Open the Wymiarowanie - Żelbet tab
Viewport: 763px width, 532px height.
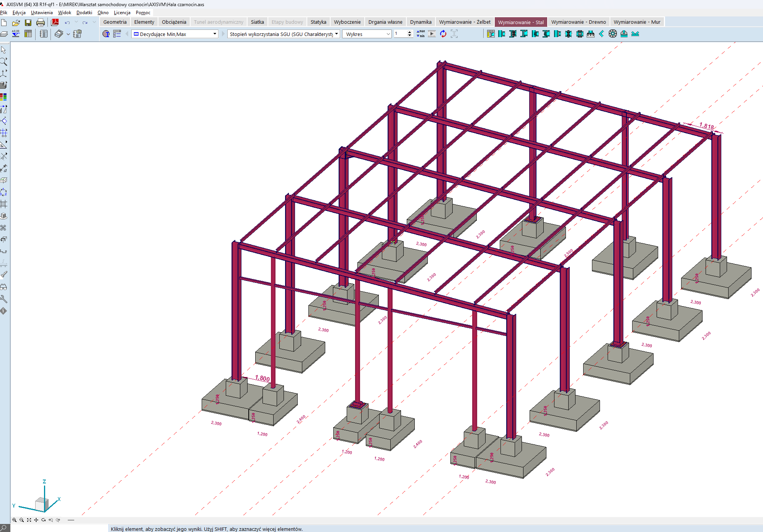click(x=465, y=22)
